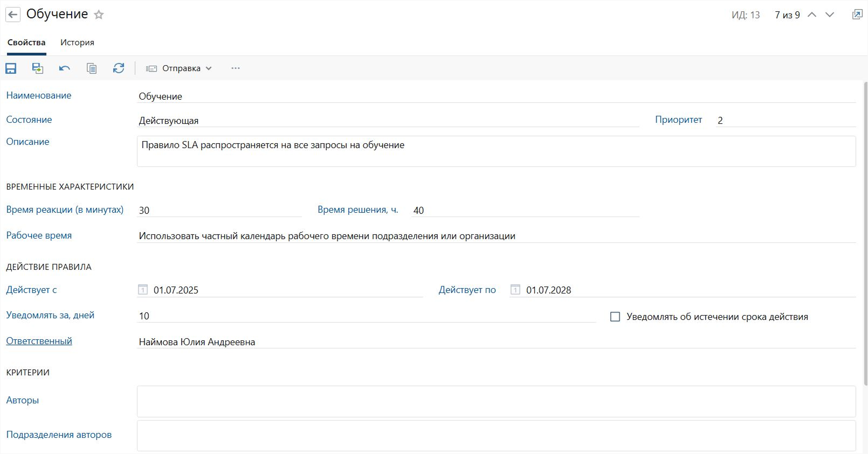This screenshot has width=868, height=454.
Task: Select the Свойства tab
Action: click(26, 43)
